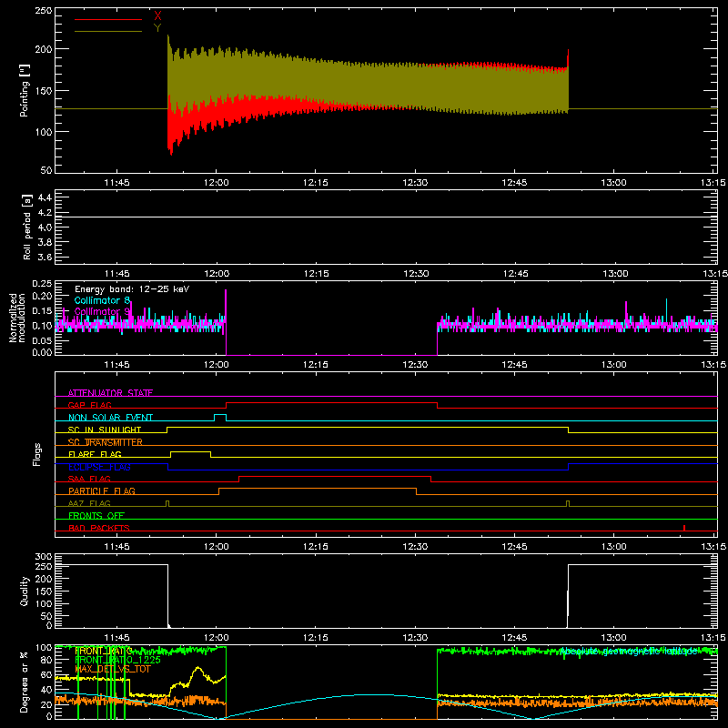The height and width of the screenshot is (728, 728).
Task: Click the 'Quality' vertical axis title
Action: coord(25,591)
